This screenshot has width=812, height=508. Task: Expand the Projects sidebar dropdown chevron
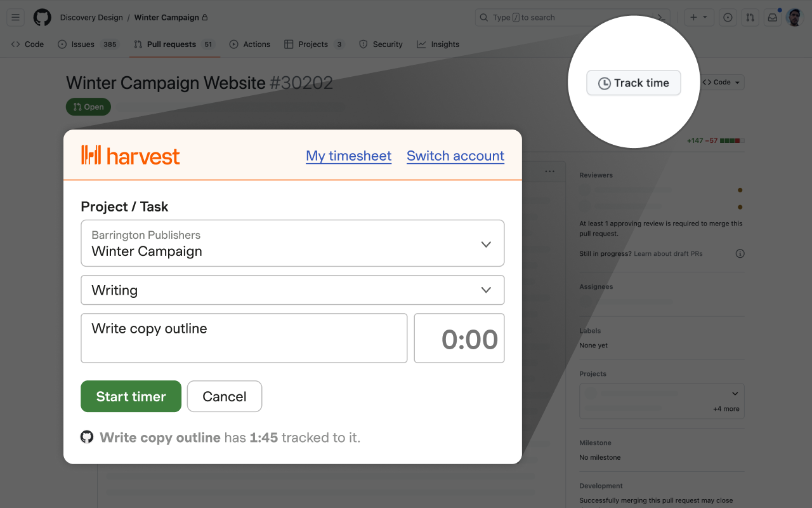click(735, 394)
